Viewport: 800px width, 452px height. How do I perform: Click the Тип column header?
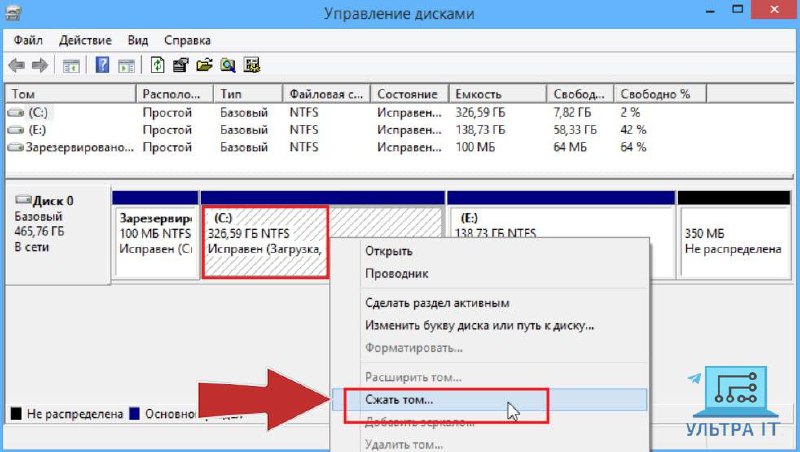pos(247,93)
